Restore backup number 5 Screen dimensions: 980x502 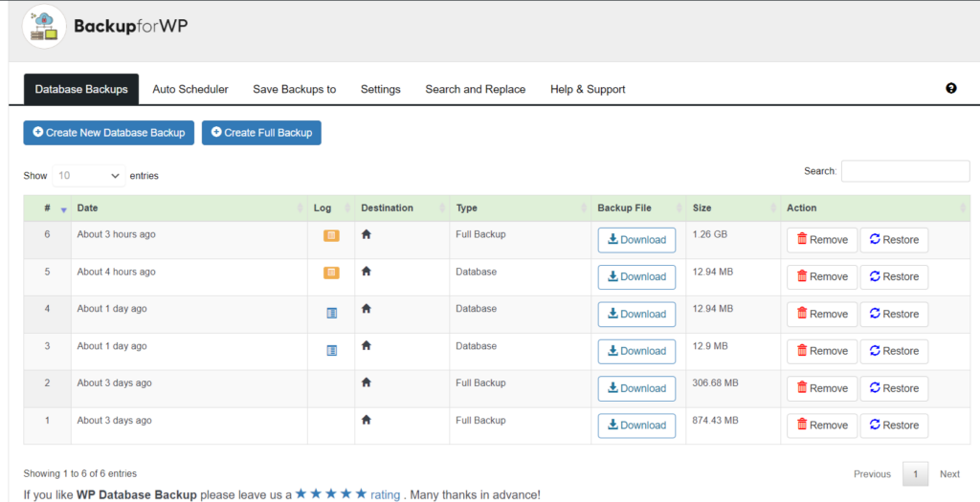point(895,276)
